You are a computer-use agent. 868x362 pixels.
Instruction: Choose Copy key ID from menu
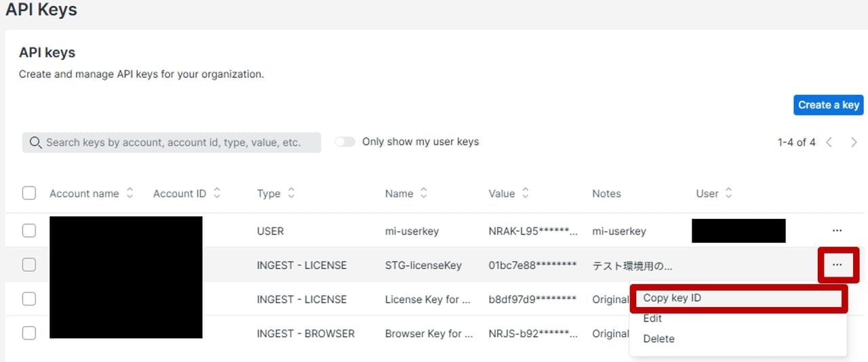pyautogui.click(x=672, y=298)
